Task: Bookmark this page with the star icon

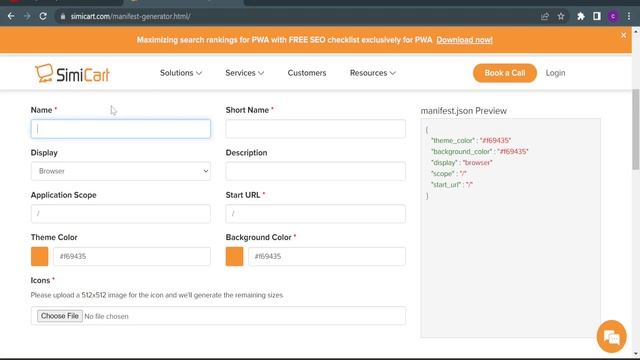Action: coord(561,16)
